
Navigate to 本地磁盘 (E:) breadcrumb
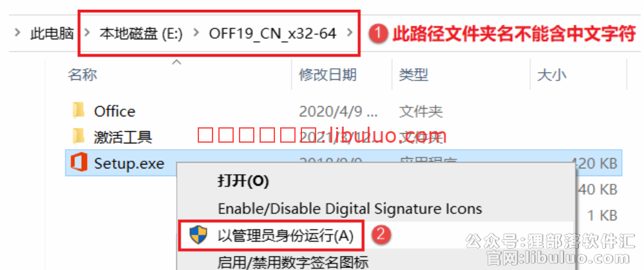141,33
